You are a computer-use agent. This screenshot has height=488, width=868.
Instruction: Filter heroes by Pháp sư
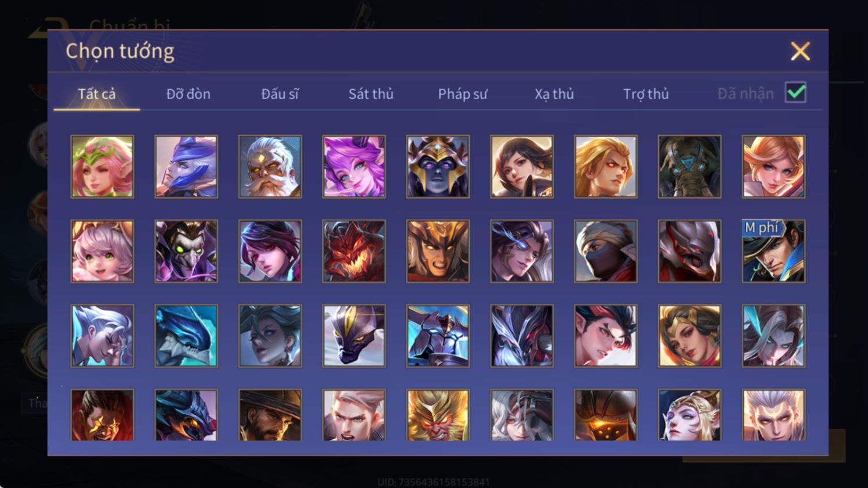(x=463, y=94)
